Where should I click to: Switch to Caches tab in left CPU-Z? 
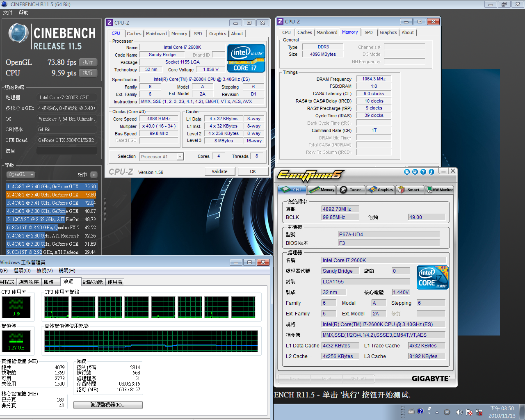(x=134, y=34)
